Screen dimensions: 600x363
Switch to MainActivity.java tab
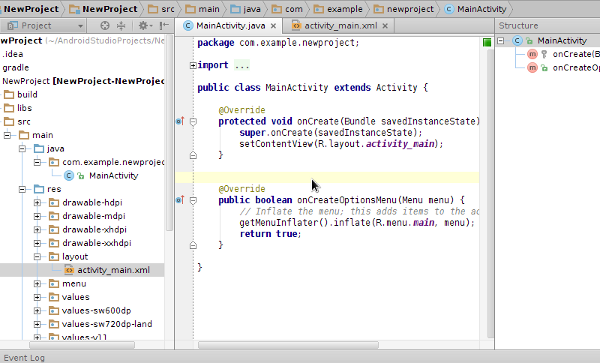[230, 26]
